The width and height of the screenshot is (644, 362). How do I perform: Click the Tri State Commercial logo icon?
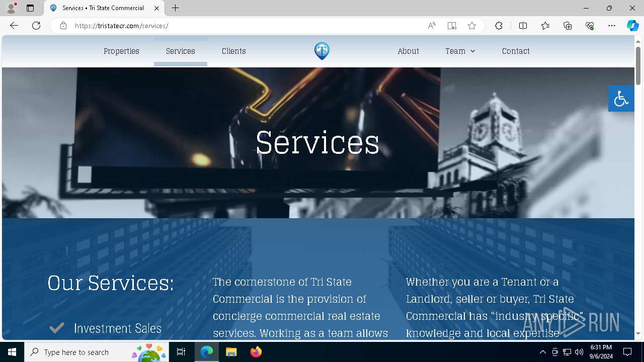[x=322, y=51]
